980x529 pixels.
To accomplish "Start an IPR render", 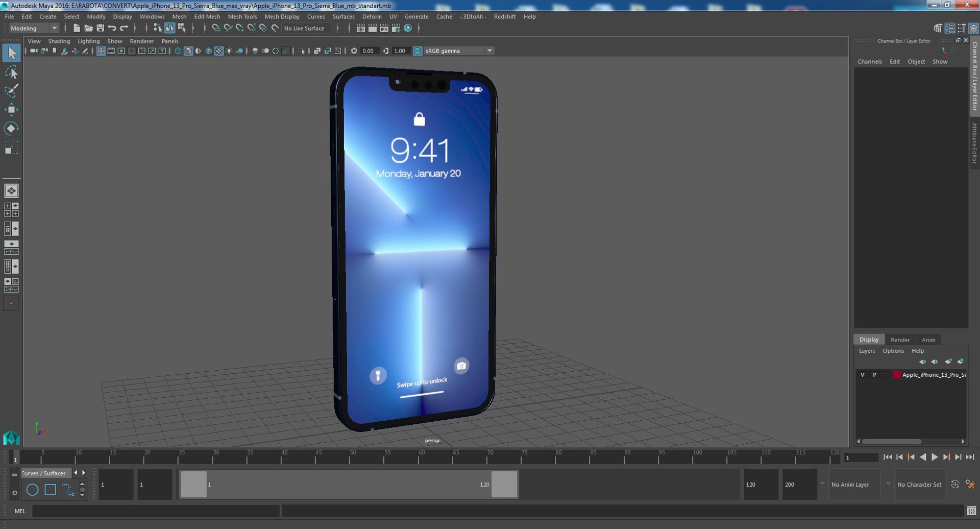I will [x=384, y=28].
